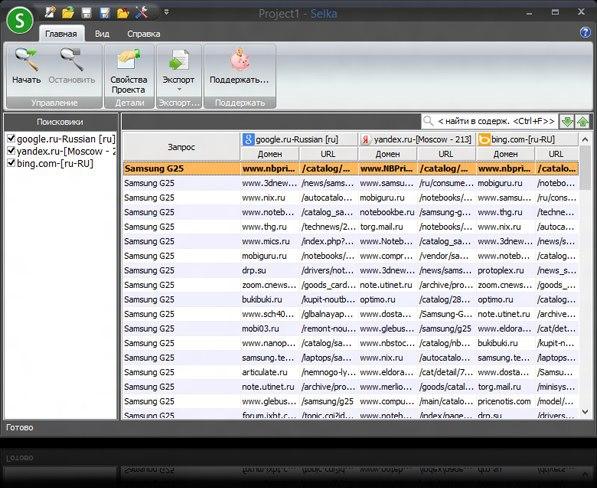This screenshot has width=597, height=488.
Task: Click the Yandex icon in column header
Action: [366, 140]
